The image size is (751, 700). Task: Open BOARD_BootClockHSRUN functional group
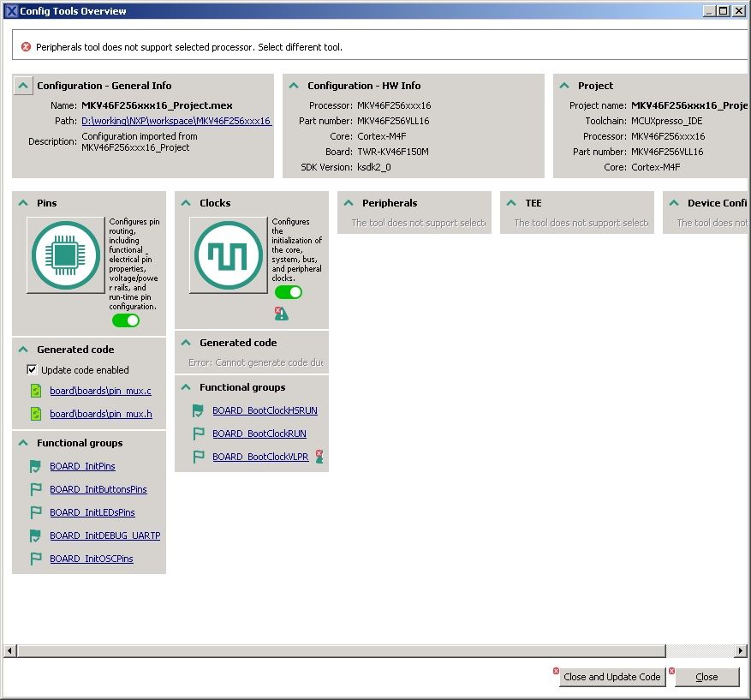tap(265, 410)
